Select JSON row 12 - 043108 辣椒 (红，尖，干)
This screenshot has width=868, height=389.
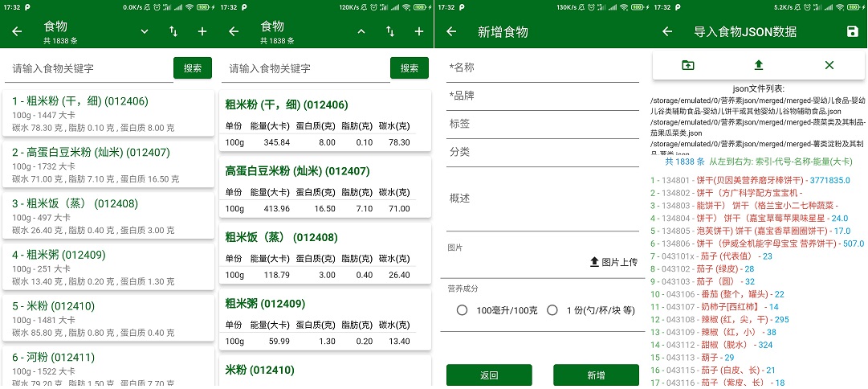[x=719, y=319]
